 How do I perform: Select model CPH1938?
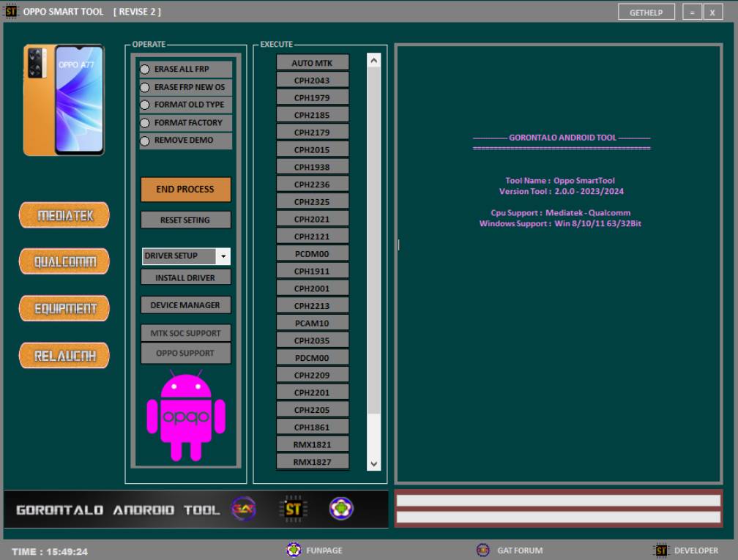click(x=313, y=167)
